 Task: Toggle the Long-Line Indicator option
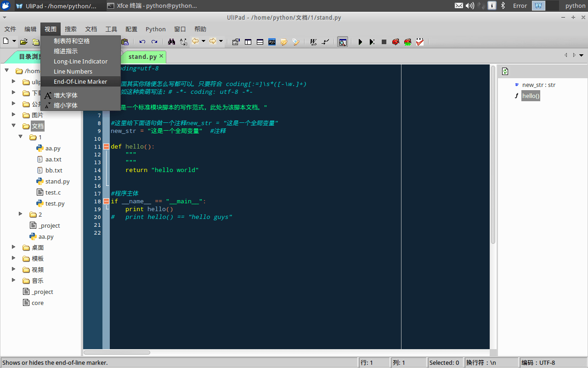pos(81,61)
